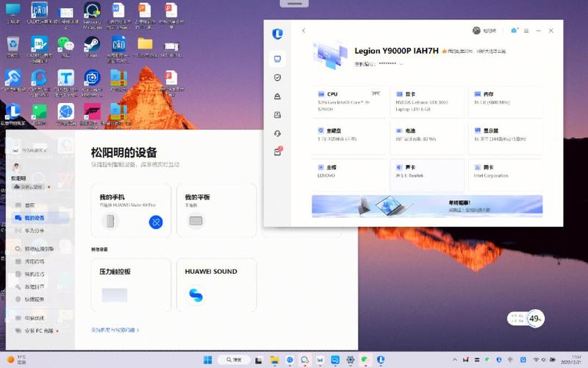Viewport: 588px width, 368px height.
Task: Click the Legion Y9000P IAH7H model title
Action: [x=396, y=51]
